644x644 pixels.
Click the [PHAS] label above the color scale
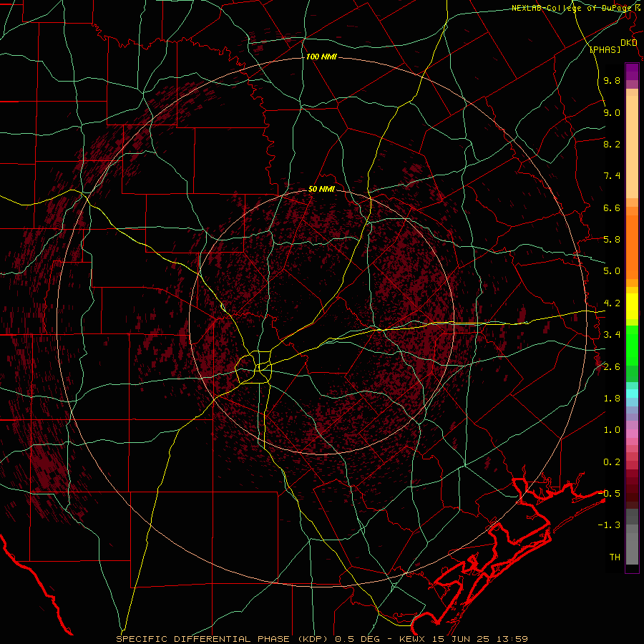click(605, 50)
